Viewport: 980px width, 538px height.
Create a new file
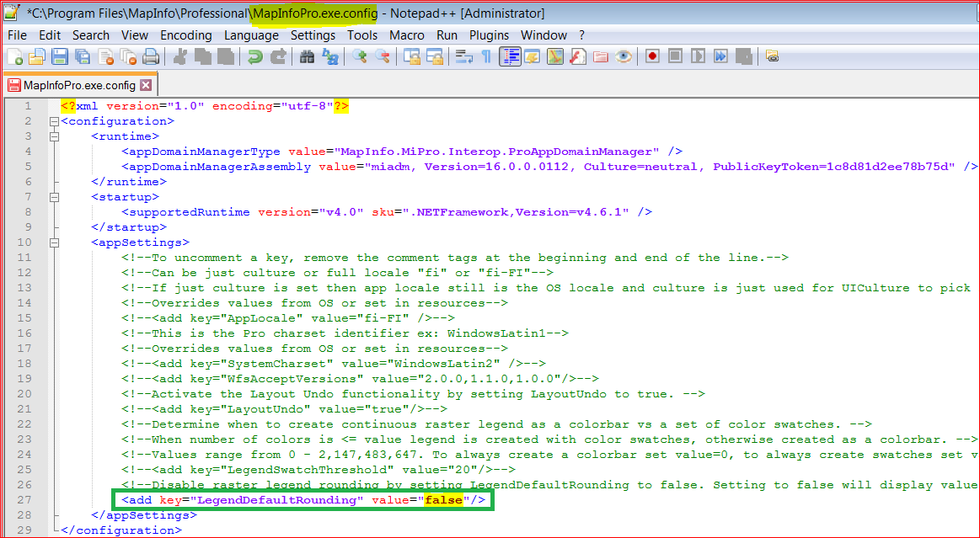click(17, 56)
